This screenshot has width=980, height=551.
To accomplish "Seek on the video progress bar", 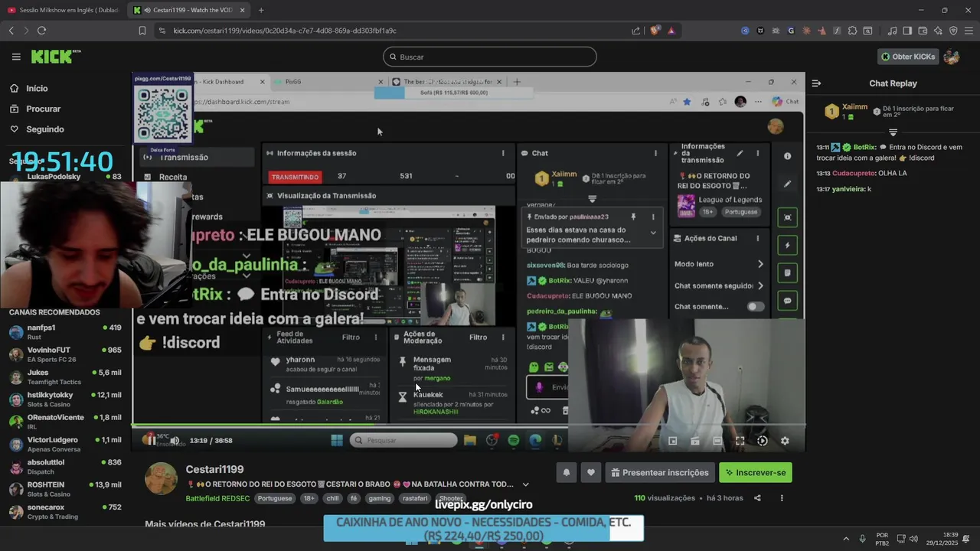I will click(x=469, y=425).
